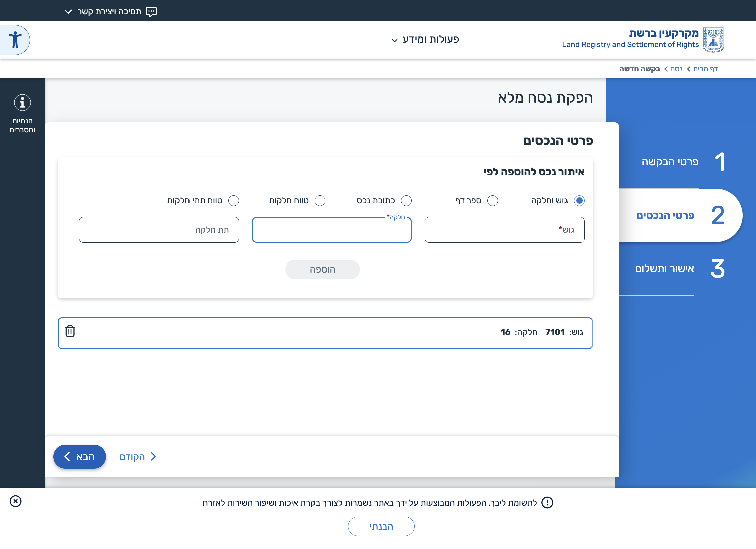Select the ספר דף radio option
The height and width of the screenshot is (549, 756).
[493, 201]
